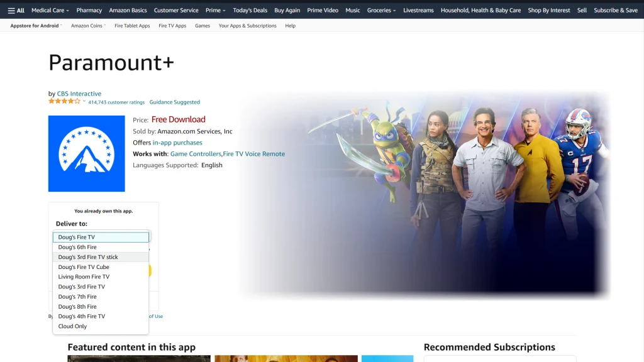Image resolution: width=644 pixels, height=362 pixels.
Task: Open the Prime dropdown menu
Action: point(215,10)
